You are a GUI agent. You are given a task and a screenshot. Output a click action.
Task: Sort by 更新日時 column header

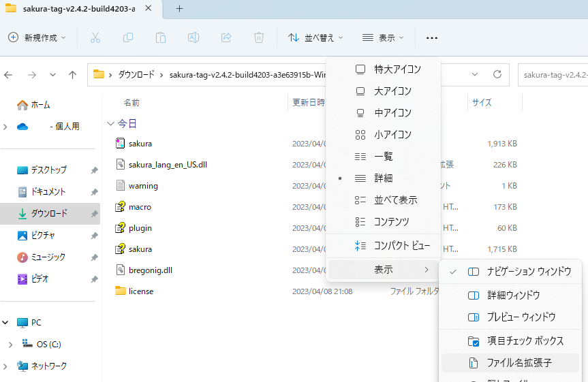tap(309, 103)
